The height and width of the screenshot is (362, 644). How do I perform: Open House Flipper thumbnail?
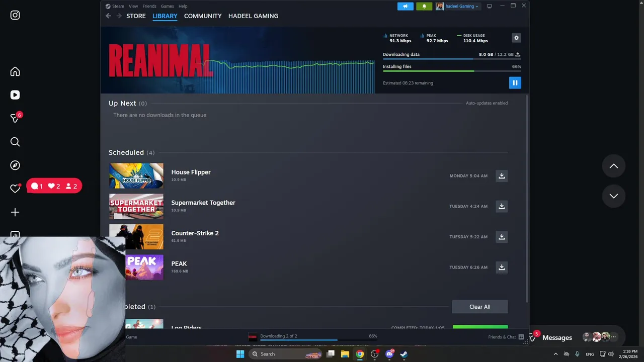pos(136,176)
